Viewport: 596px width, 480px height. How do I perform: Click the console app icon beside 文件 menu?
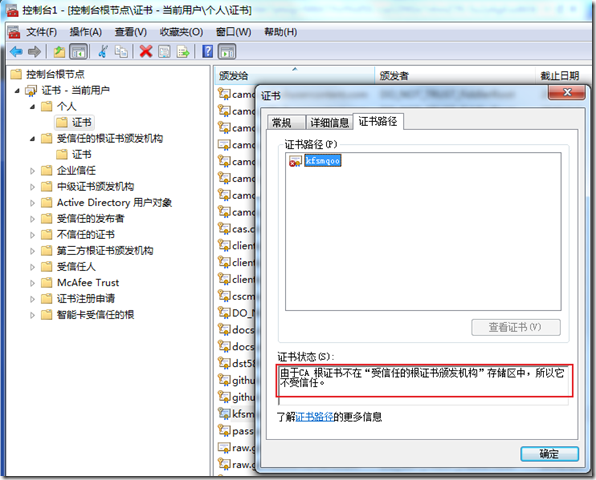[14, 32]
